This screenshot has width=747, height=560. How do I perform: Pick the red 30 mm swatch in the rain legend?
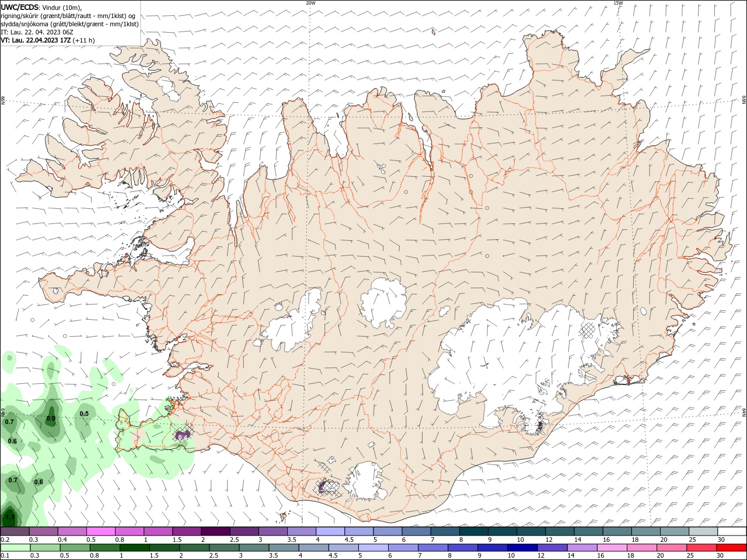pyautogui.click(x=731, y=548)
